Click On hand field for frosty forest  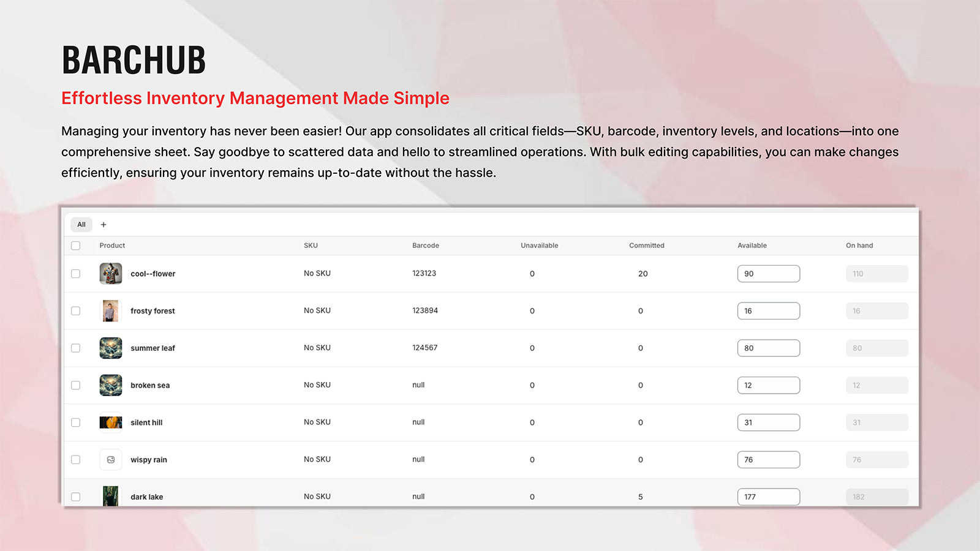877,311
